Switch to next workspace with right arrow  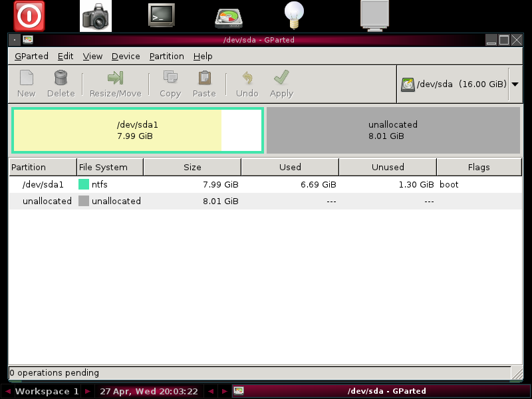[x=88, y=391]
